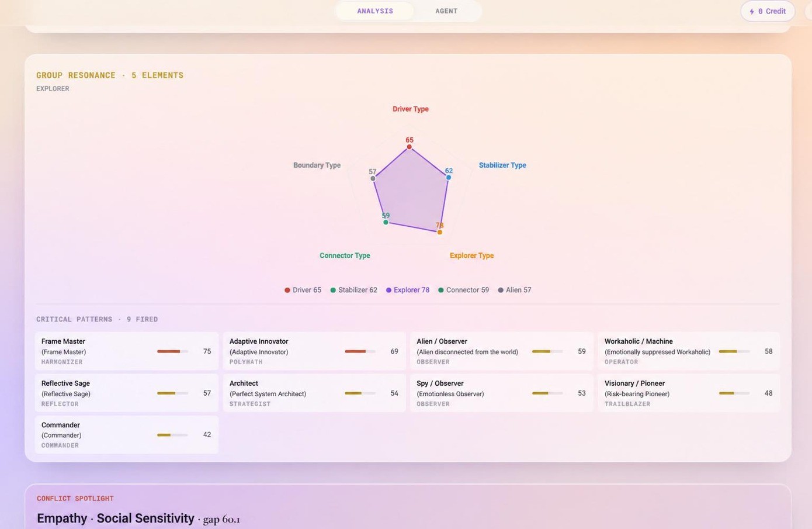Toggle the Driver 65 legend dot
Viewport: 812px width, 529px height.
pyautogui.click(x=287, y=290)
